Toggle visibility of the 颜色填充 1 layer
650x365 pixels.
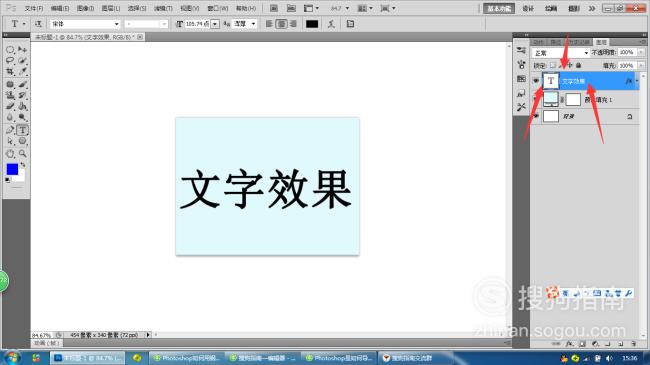pyautogui.click(x=536, y=99)
